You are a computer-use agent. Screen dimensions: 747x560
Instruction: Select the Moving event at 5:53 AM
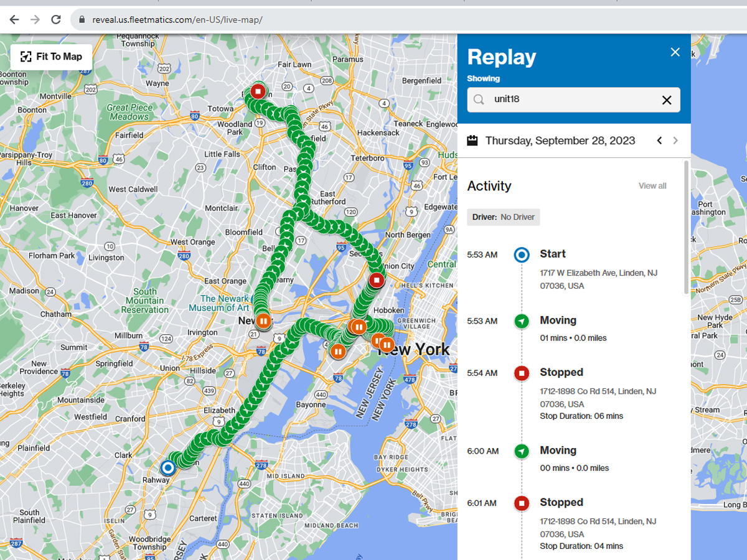point(558,320)
